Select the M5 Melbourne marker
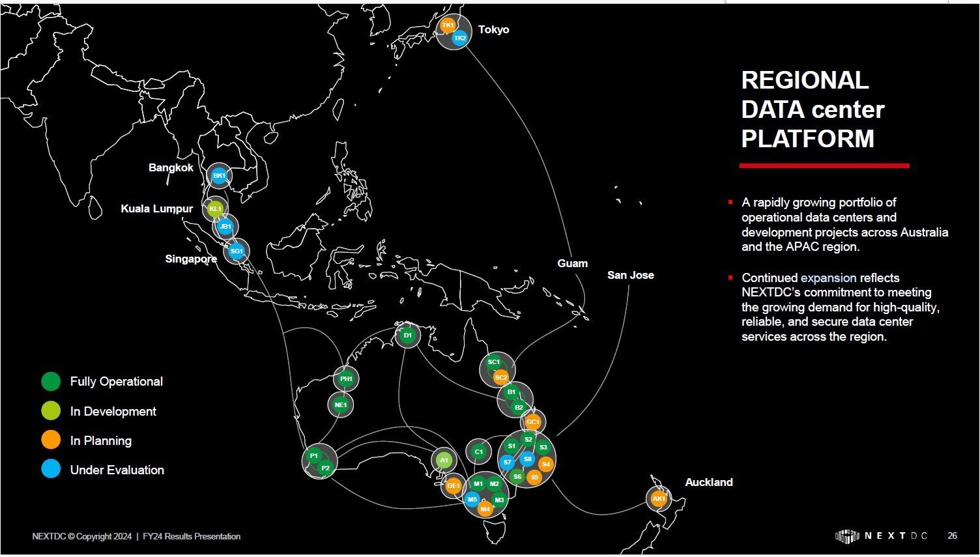 tap(471, 499)
